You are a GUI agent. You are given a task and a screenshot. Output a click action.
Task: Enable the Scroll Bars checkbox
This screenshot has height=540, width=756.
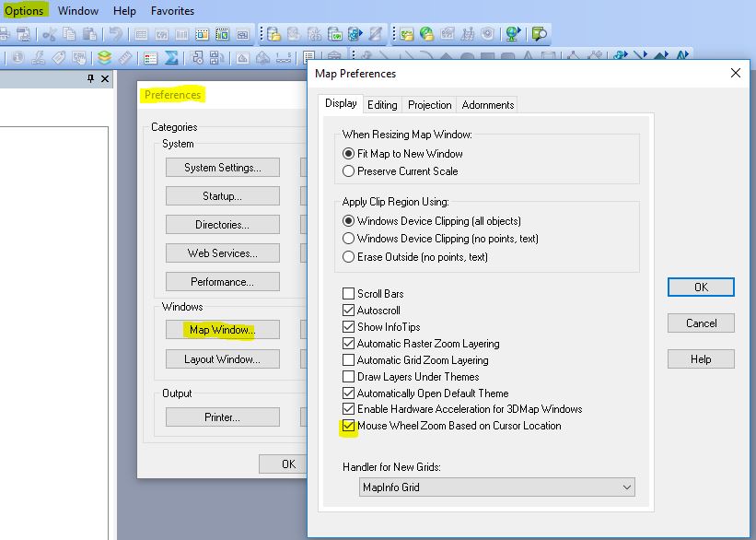[348, 293]
